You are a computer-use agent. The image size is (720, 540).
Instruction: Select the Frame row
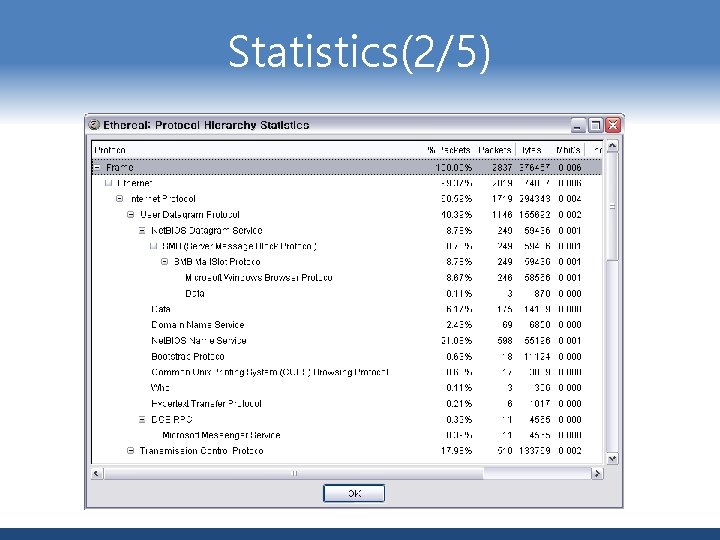347,168
